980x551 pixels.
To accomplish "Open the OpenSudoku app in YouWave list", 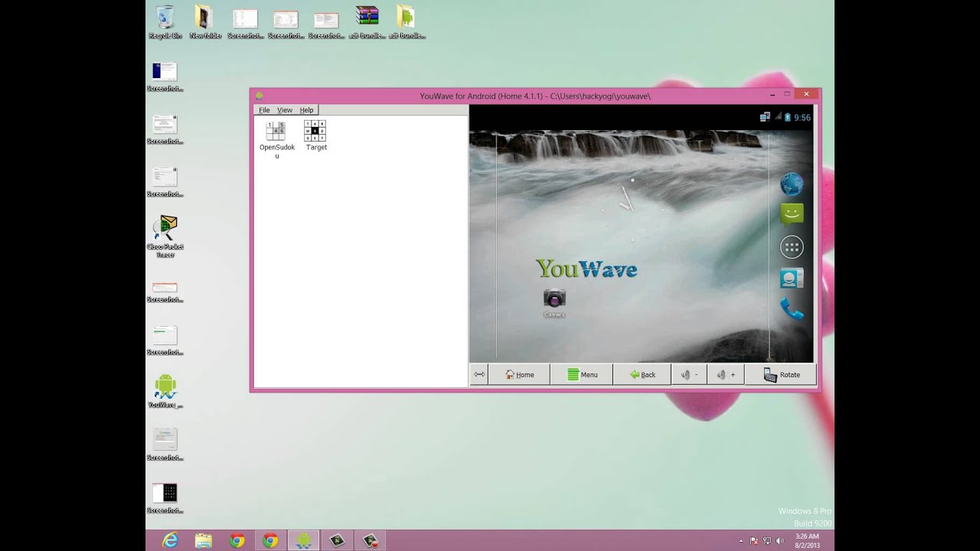I will click(276, 140).
